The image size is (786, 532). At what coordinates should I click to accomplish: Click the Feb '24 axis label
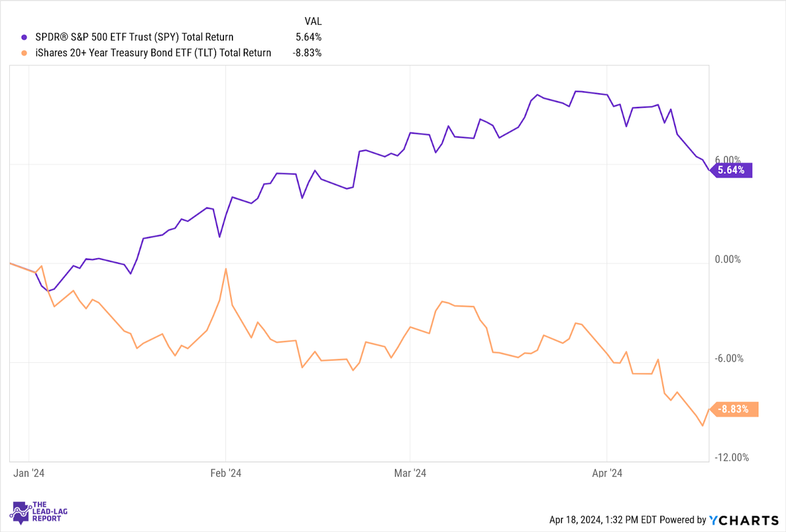tap(225, 472)
